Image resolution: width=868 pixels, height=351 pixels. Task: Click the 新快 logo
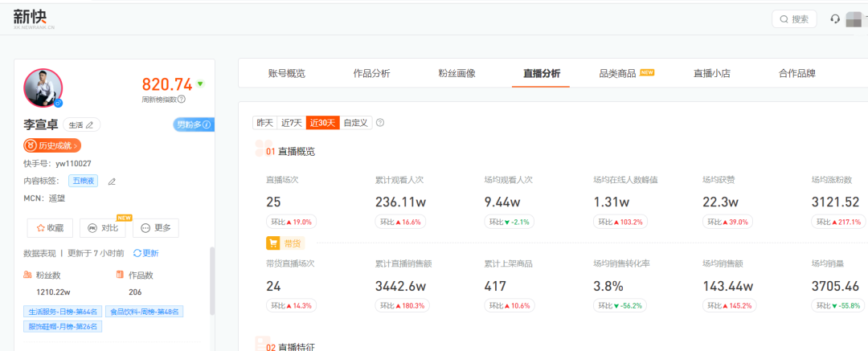pyautogui.click(x=34, y=18)
